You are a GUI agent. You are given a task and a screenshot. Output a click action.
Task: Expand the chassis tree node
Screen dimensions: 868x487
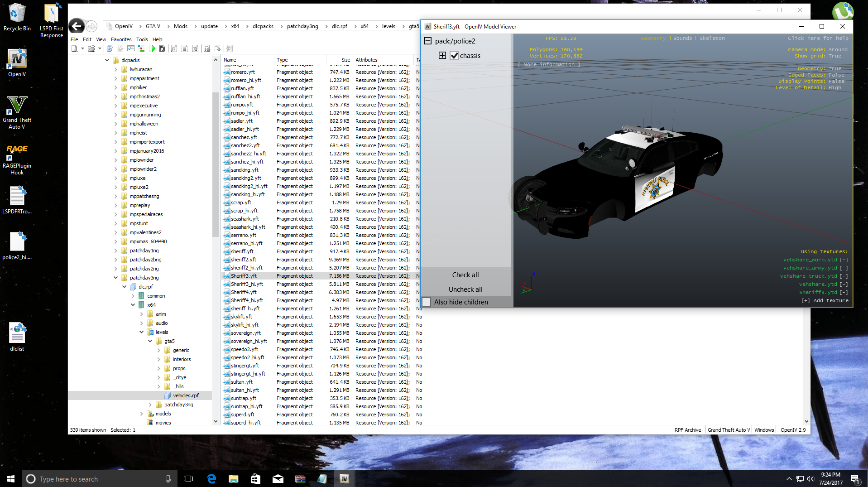coord(442,56)
